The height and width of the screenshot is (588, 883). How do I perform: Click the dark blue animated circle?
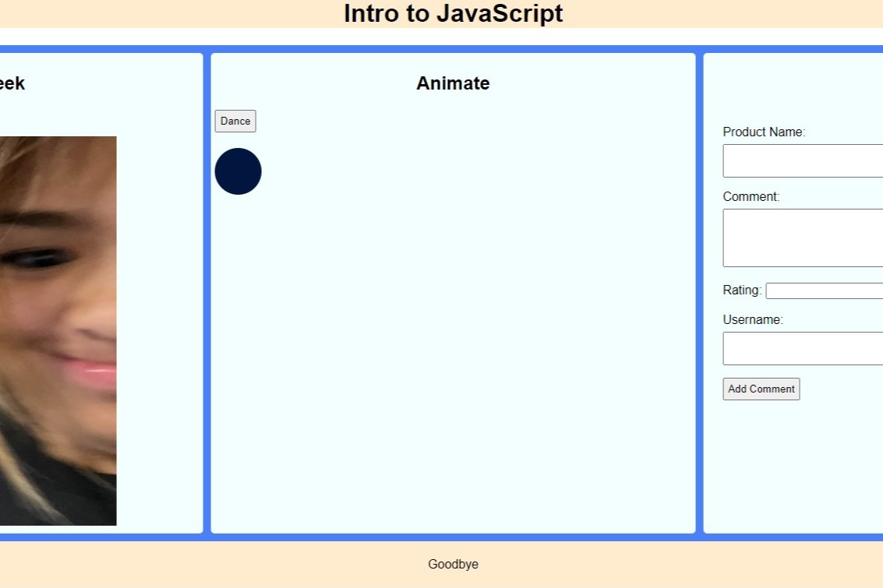click(238, 171)
